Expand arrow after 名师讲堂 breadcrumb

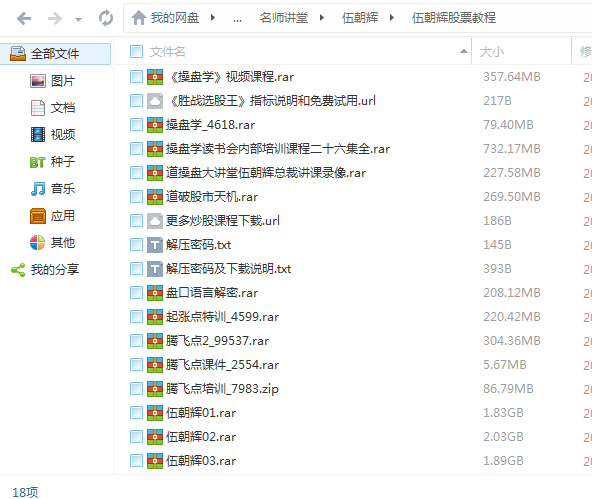(x=322, y=18)
